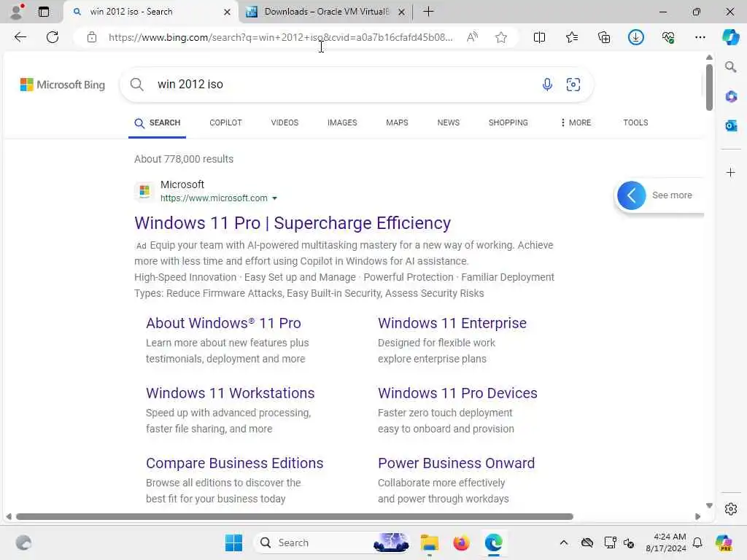Image resolution: width=747 pixels, height=560 pixels.
Task: Switch to IMAGES results
Action: point(342,122)
